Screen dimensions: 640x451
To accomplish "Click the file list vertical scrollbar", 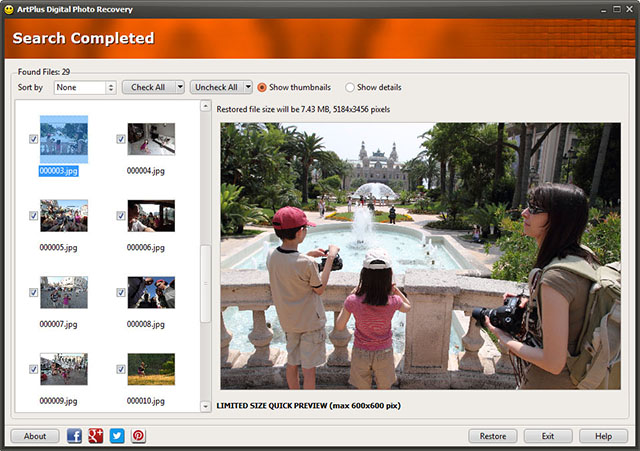I will click(x=206, y=282).
